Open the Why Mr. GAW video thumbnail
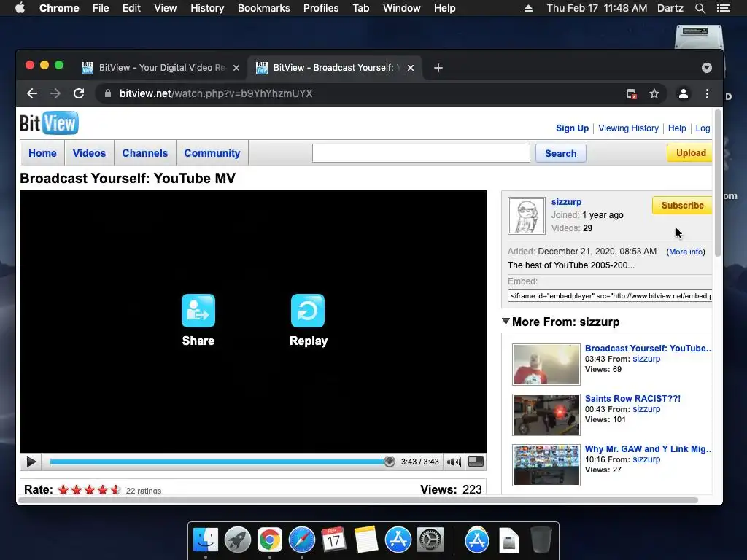Viewport: 747px width, 560px height. 546,464
